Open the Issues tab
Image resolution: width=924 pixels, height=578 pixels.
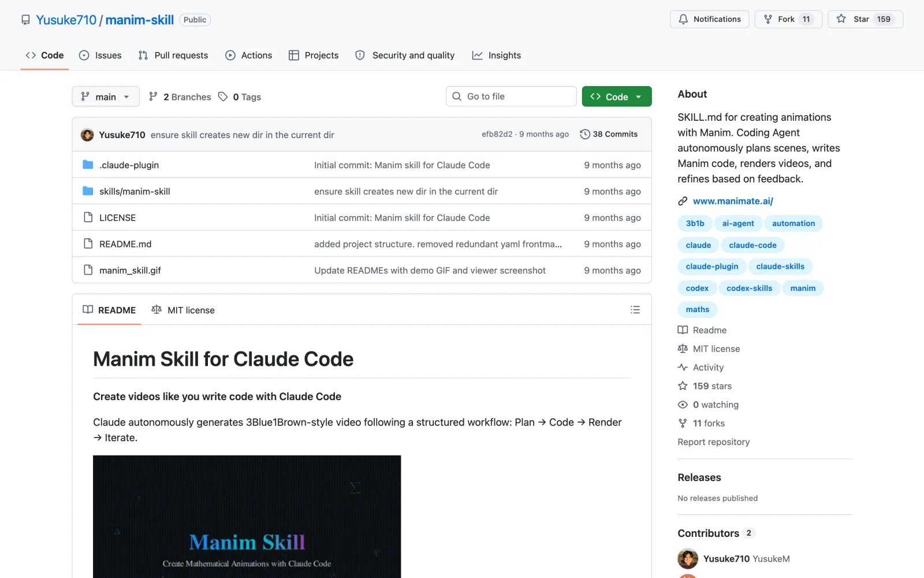point(100,55)
